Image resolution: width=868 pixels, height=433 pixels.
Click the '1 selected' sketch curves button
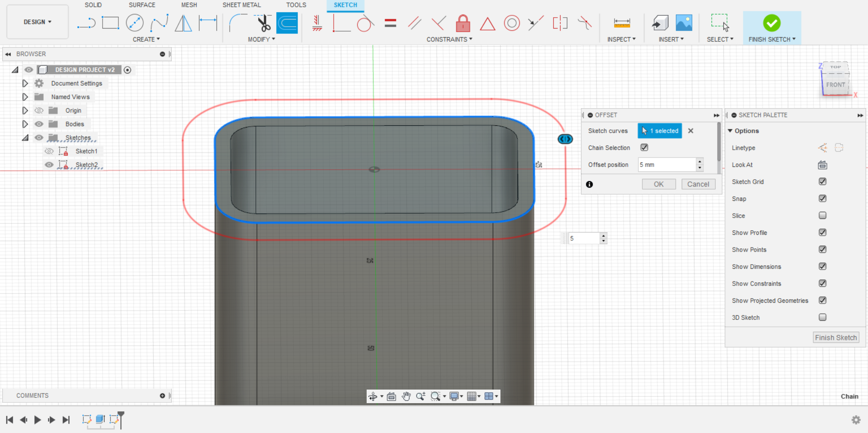(x=660, y=131)
